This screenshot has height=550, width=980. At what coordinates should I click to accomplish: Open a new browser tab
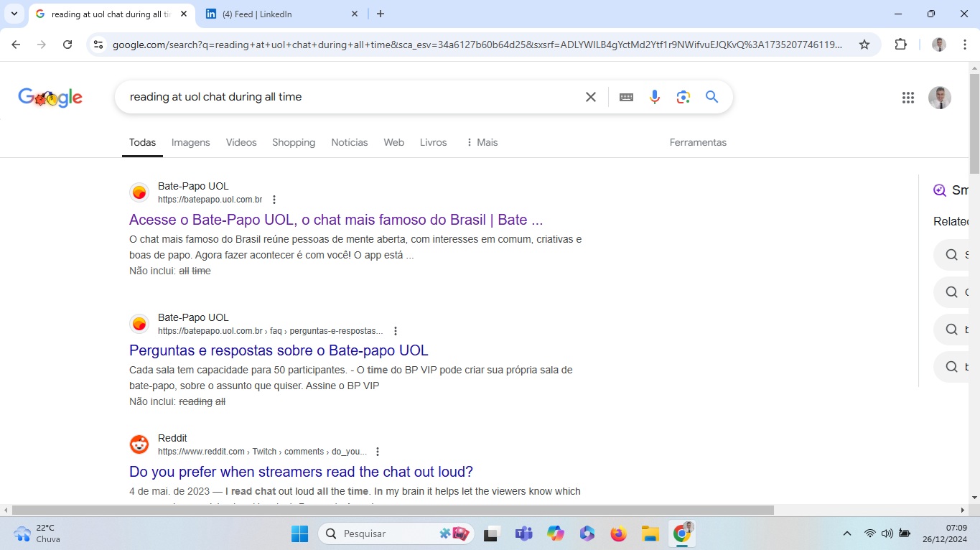[381, 14]
